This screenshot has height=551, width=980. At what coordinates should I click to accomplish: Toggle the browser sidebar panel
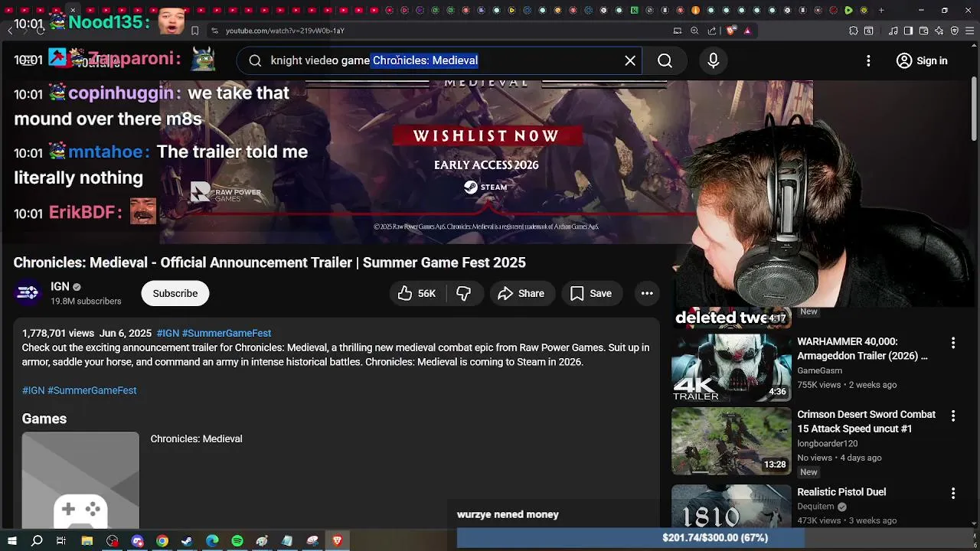click(908, 31)
